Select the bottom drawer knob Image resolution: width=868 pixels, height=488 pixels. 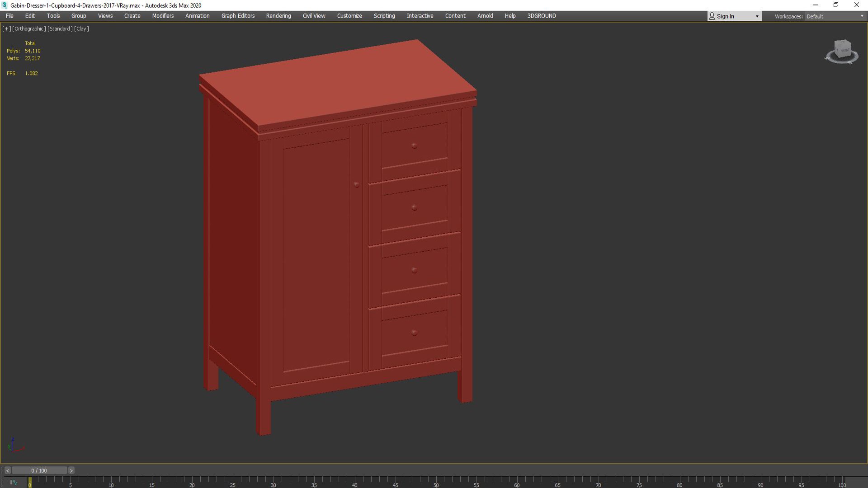point(414,333)
